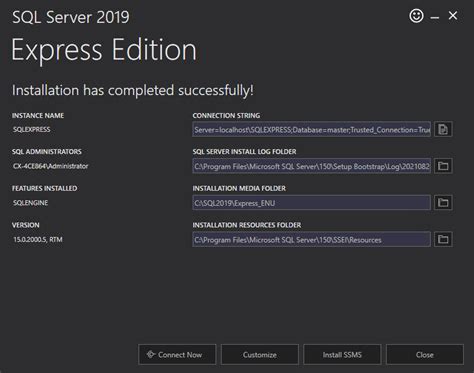The height and width of the screenshot is (373, 474).
Task: Copy the connection string with the copy icon
Action: point(443,129)
